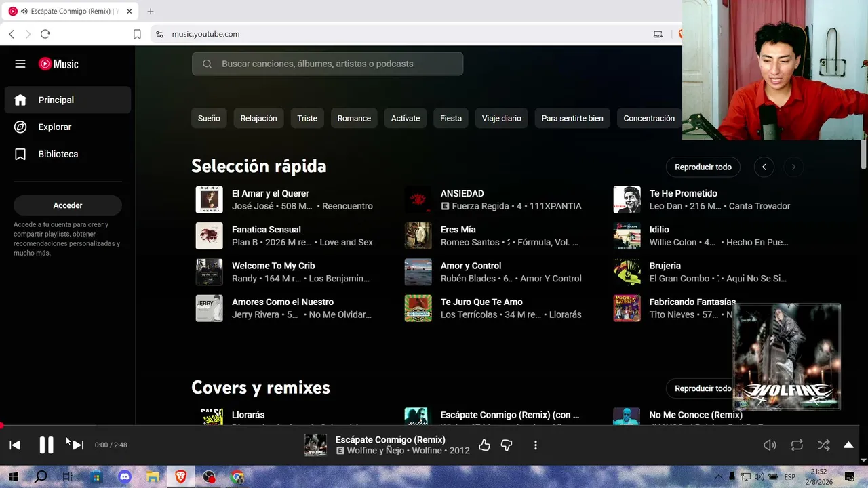Open the player bar three-dot menu
Image resolution: width=868 pixels, height=488 pixels.
(536, 445)
